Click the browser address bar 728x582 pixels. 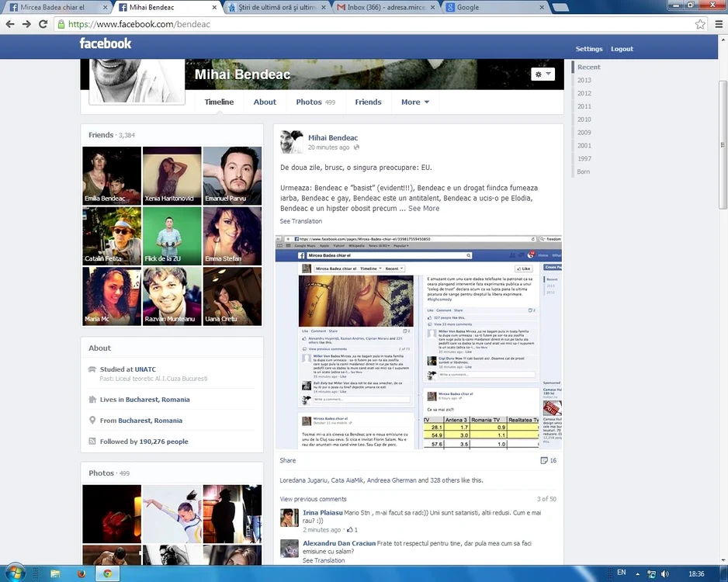[375, 24]
